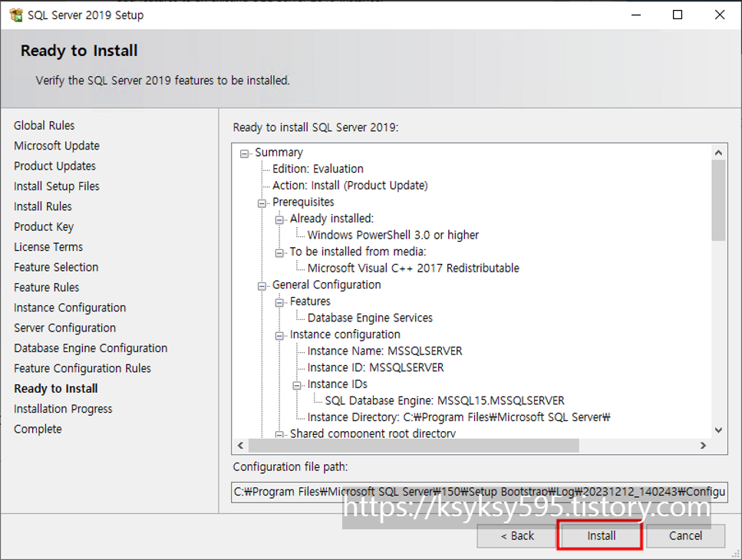Select Instance Name: MSSQLSERVER row
This screenshot has width=742, height=560.
(384, 351)
